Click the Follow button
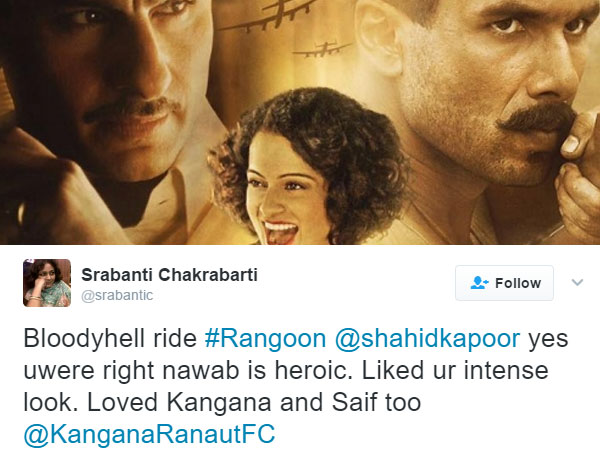 (x=504, y=283)
